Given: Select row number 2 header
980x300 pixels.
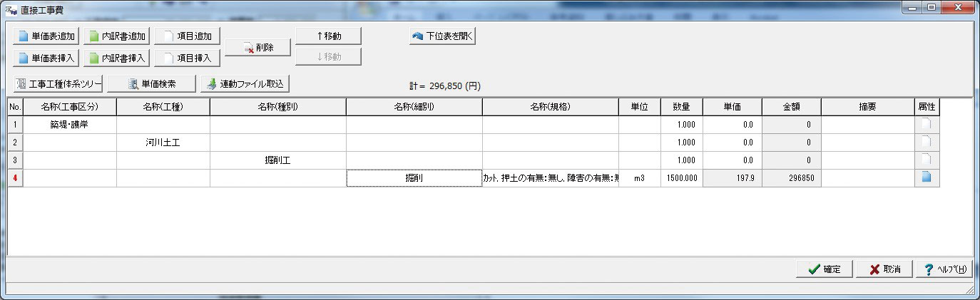Looking at the screenshot, I should point(16,143).
